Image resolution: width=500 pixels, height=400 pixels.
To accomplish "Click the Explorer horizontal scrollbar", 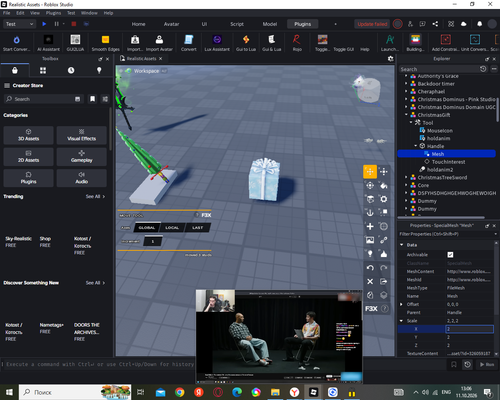I will pos(442,217).
